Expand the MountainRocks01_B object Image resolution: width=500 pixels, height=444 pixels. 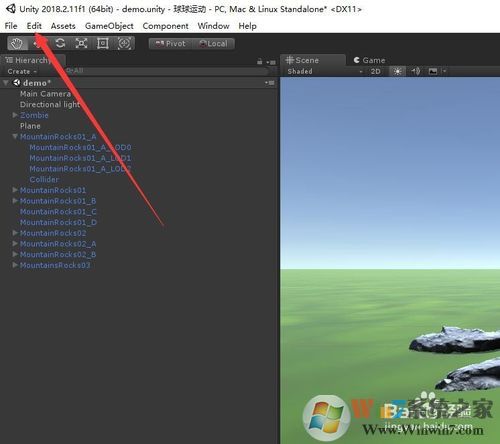15,201
